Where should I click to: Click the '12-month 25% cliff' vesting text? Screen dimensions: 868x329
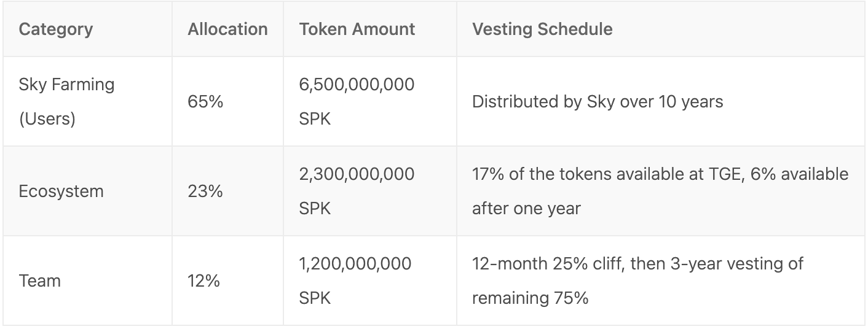click(x=566, y=264)
